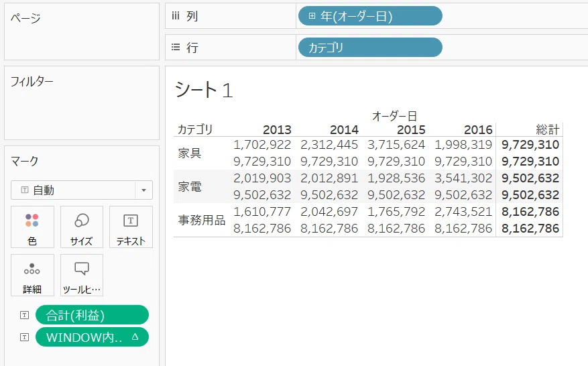
Task: Click cell value 2,743,521
Action: (463, 212)
